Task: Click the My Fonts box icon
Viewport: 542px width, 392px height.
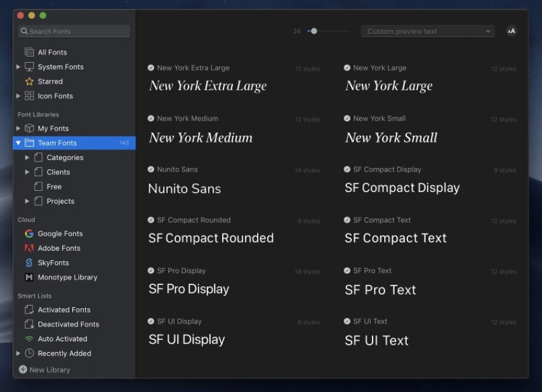Action: coord(29,129)
